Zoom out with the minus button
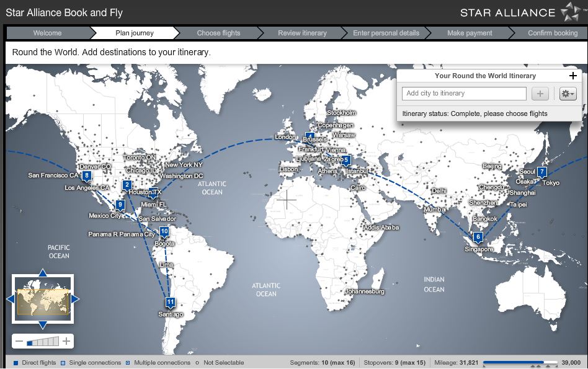Image resolution: width=588 pixels, height=369 pixels. point(19,341)
